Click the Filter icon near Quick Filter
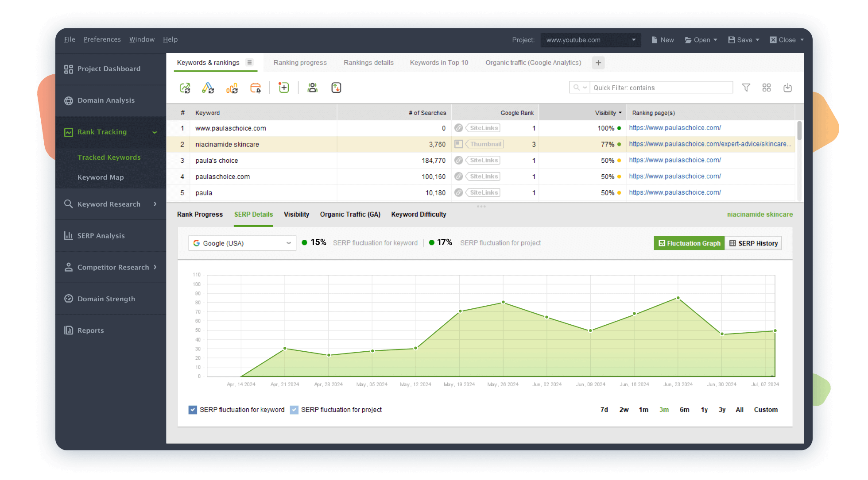Image resolution: width=868 pixels, height=480 pixels. pos(746,88)
